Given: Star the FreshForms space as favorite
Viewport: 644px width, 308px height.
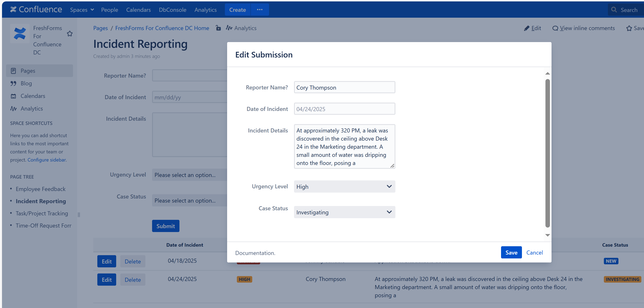Looking at the screenshot, I should [70, 34].
